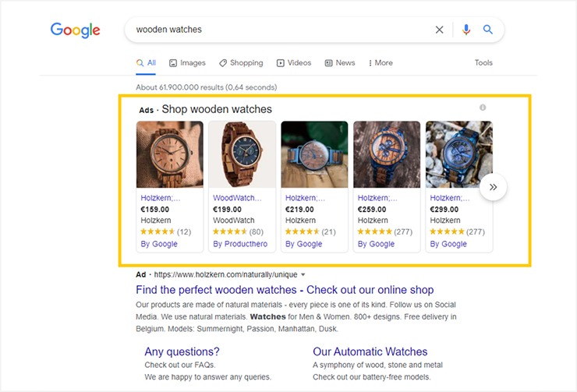This screenshot has height=392, width=577.
Task: Show next shopping ads with arrow button
Action: click(493, 187)
